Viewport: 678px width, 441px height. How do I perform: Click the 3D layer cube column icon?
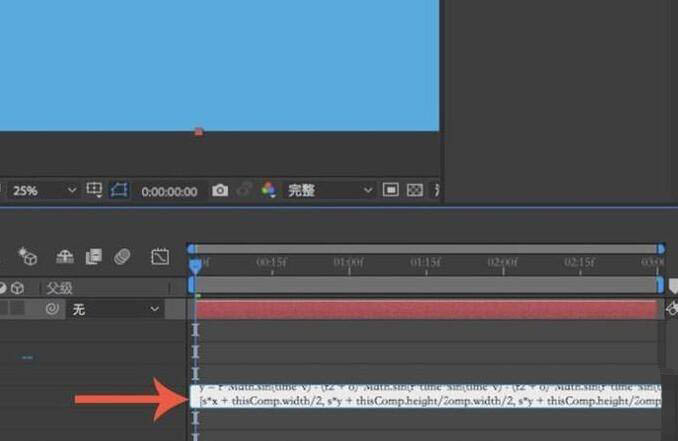(17, 288)
